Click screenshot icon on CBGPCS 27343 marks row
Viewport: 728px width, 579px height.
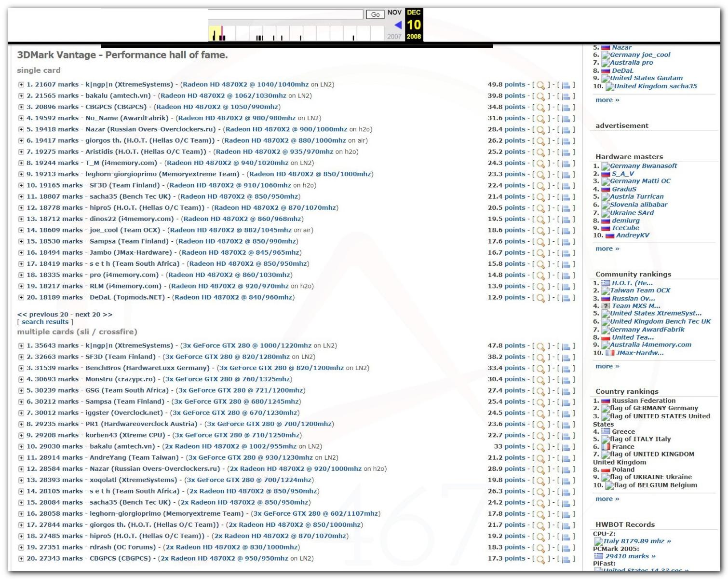point(566,559)
